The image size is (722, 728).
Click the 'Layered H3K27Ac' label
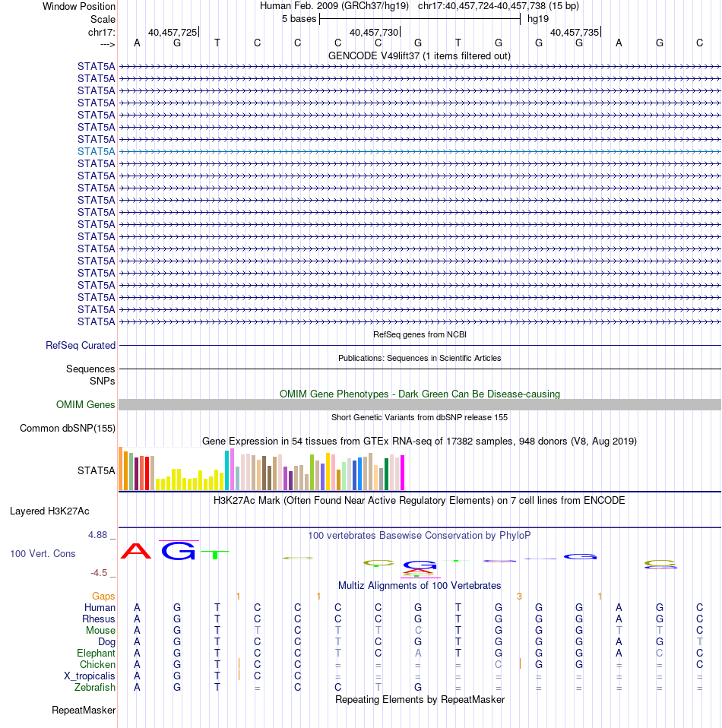click(49, 511)
